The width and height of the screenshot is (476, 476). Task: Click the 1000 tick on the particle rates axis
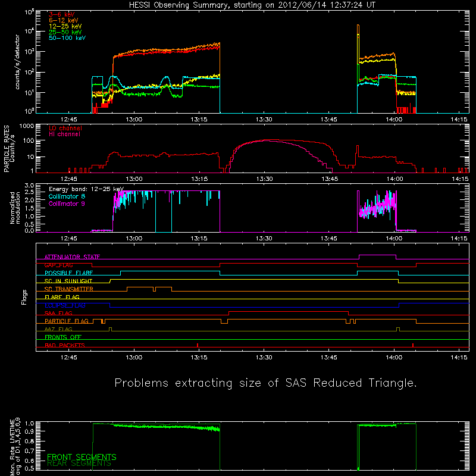click(x=27, y=126)
